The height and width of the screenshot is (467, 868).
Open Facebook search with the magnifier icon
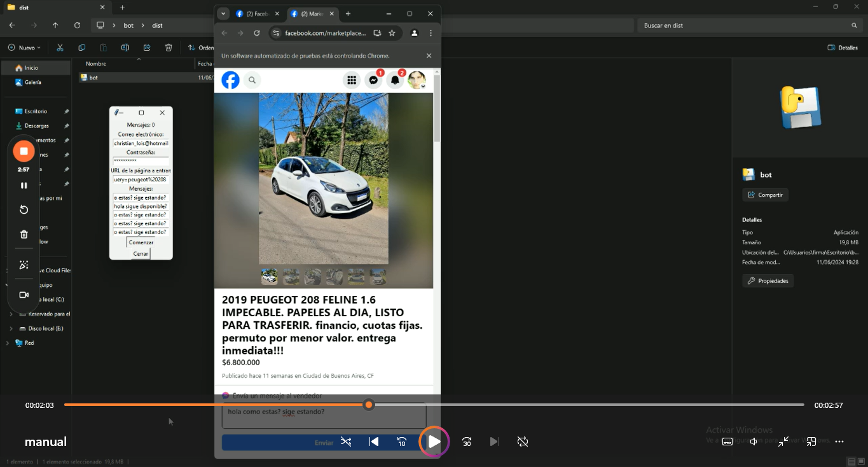(252, 80)
